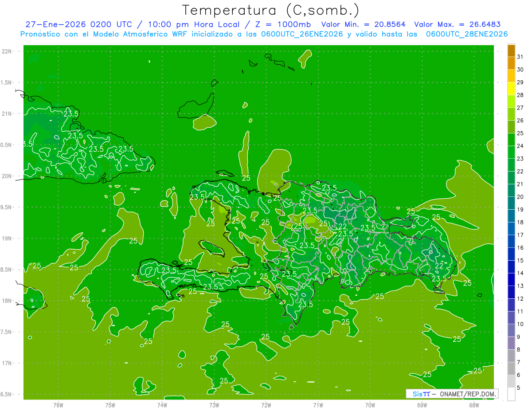The image size is (532, 411).
Task: Pick the legend swatch between 22 and 23
Action: tap(511, 165)
